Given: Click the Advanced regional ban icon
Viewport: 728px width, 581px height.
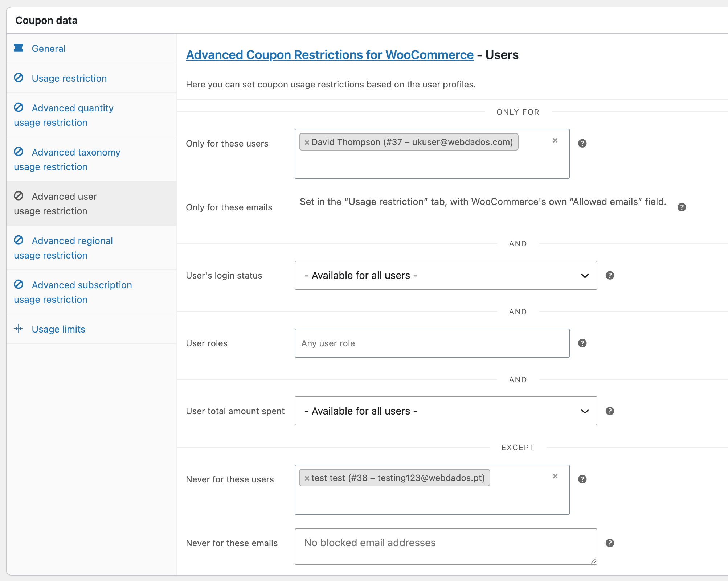Looking at the screenshot, I should click(19, 240).
